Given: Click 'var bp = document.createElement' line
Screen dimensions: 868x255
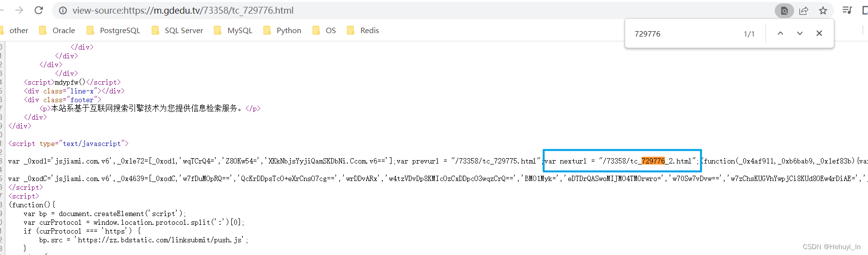Looking at the screenshot, I should tap(105, 214).
